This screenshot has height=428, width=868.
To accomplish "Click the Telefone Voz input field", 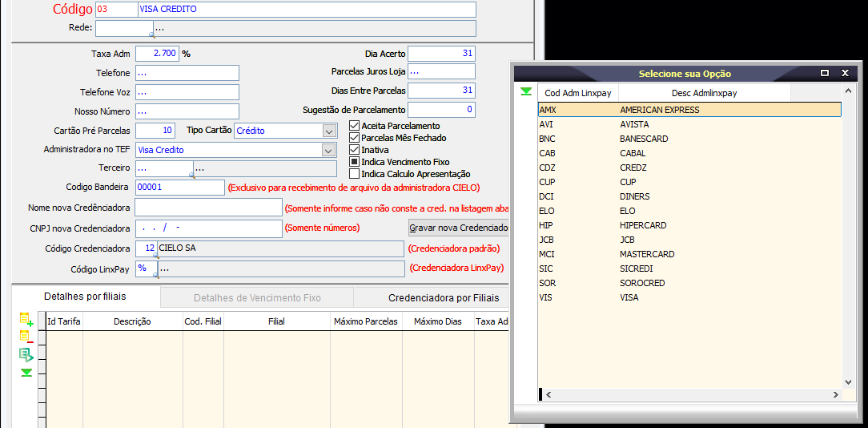I will [187, 92].
